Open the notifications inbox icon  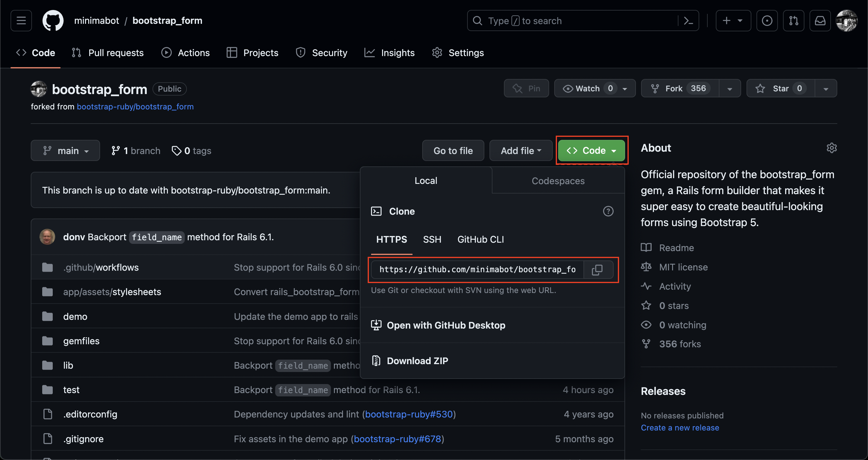820,21
